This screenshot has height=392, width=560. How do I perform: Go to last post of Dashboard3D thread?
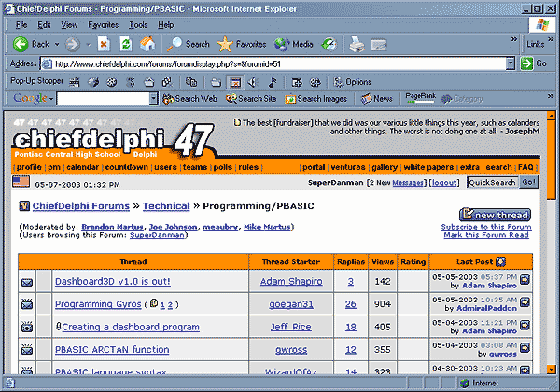(x=525, y=280)
